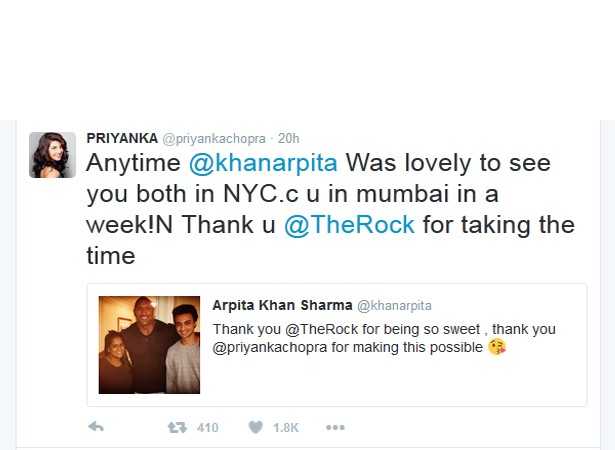Click @khanarpita handle in quoted tweet
The height and width of the screenshot is (450, 615).
point(394,306)
